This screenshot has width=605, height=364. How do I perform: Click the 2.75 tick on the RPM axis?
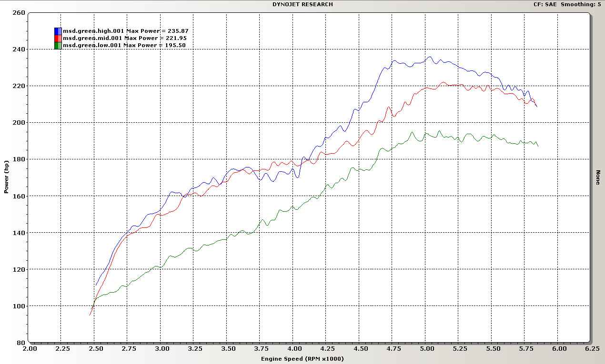coord(129,349)
